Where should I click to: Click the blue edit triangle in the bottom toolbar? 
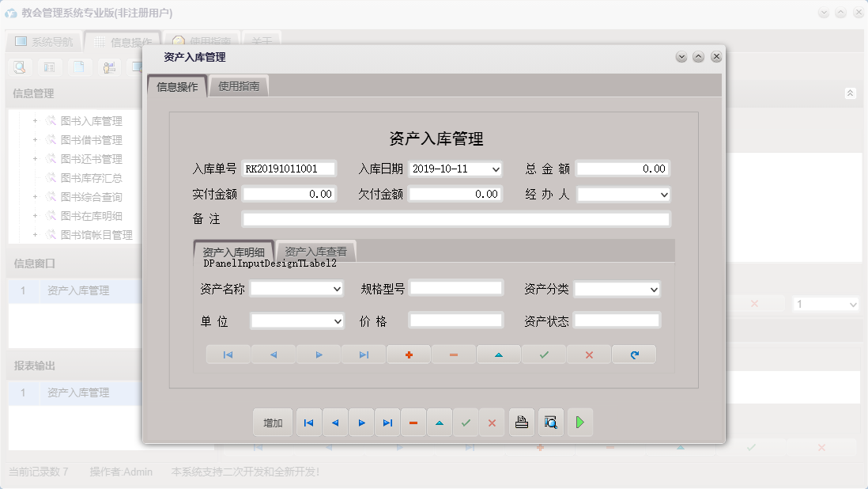point(440,422)
